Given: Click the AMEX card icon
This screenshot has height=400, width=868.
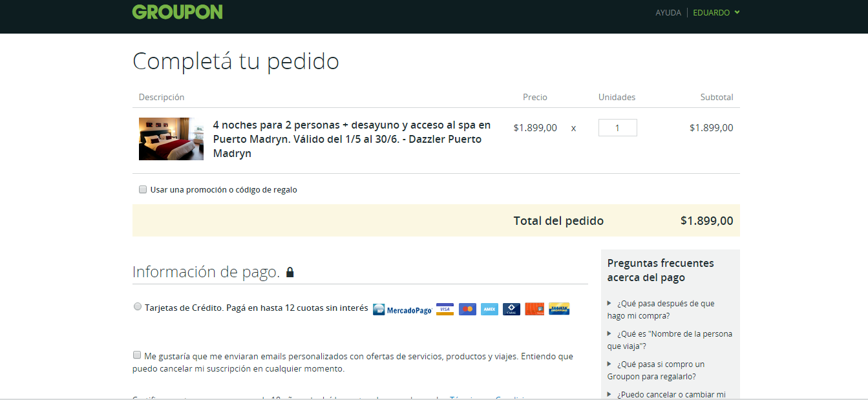Looking at the screenshot, I should coord(489,309).
